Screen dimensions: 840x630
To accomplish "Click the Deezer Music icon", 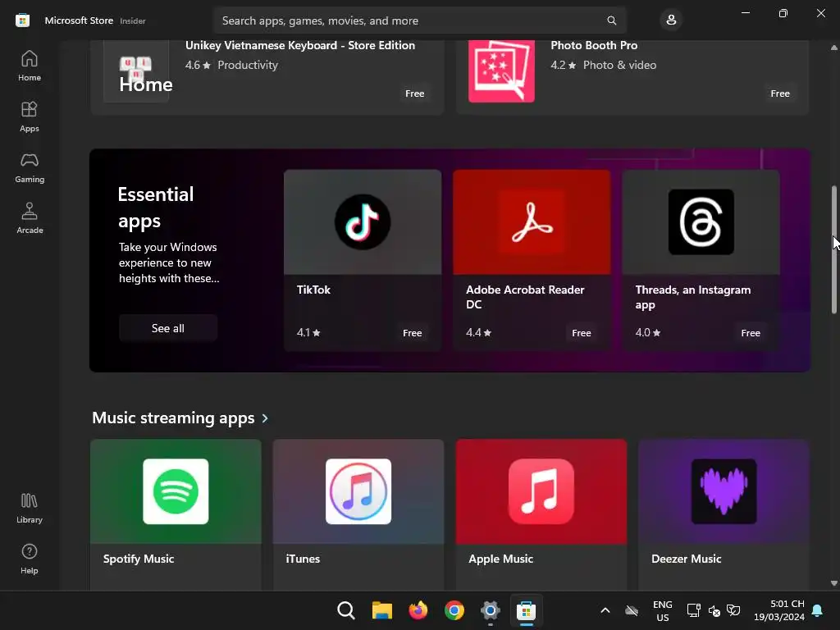I will point(724,491).
